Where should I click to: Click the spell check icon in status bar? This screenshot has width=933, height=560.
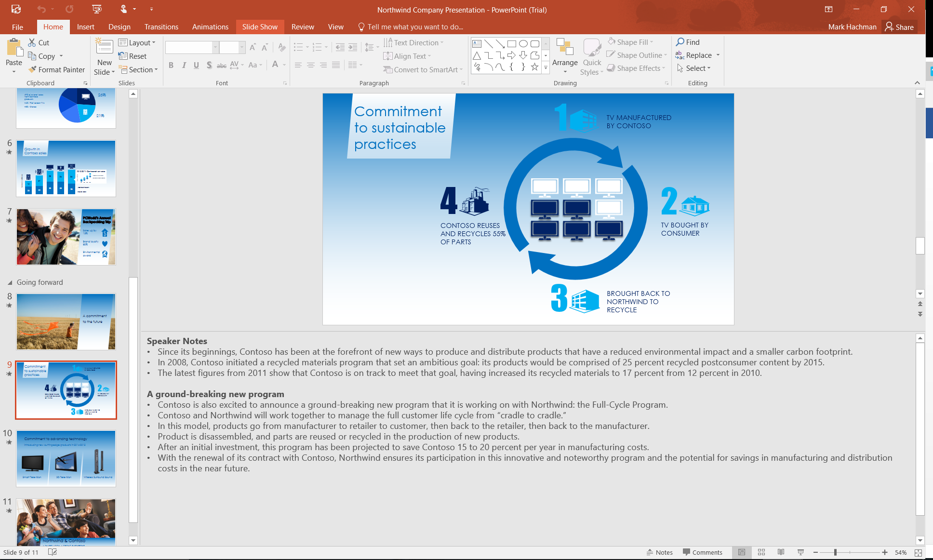(x=53, y=552)
